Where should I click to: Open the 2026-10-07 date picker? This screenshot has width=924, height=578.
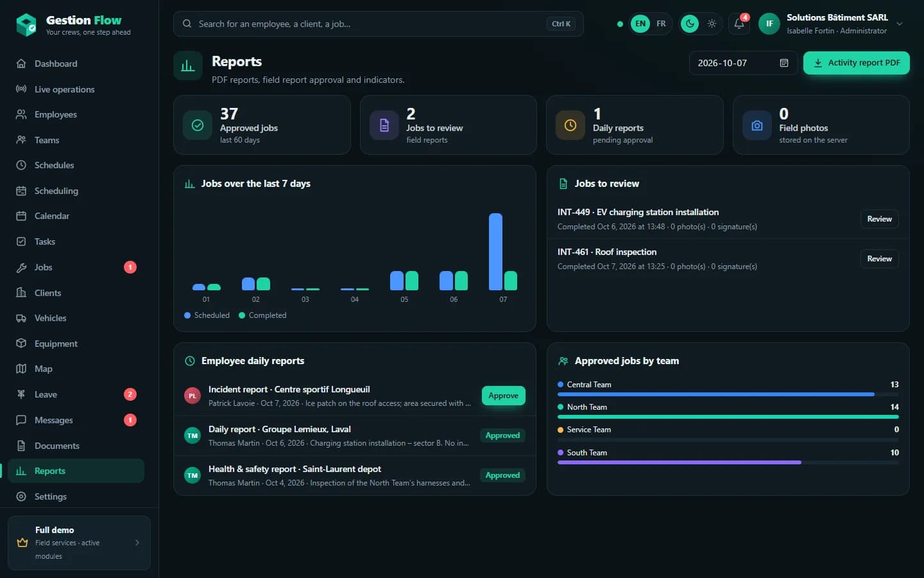pos(743,63)
